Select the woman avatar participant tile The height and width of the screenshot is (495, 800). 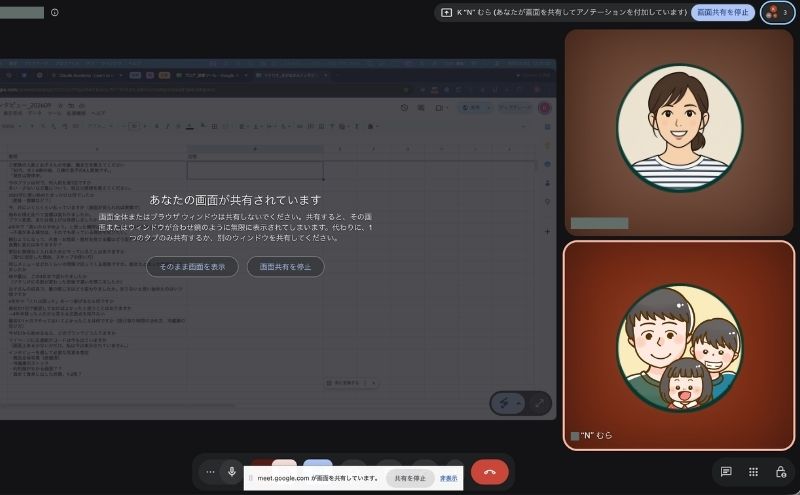pyautogui.click(x=679, y=132)
